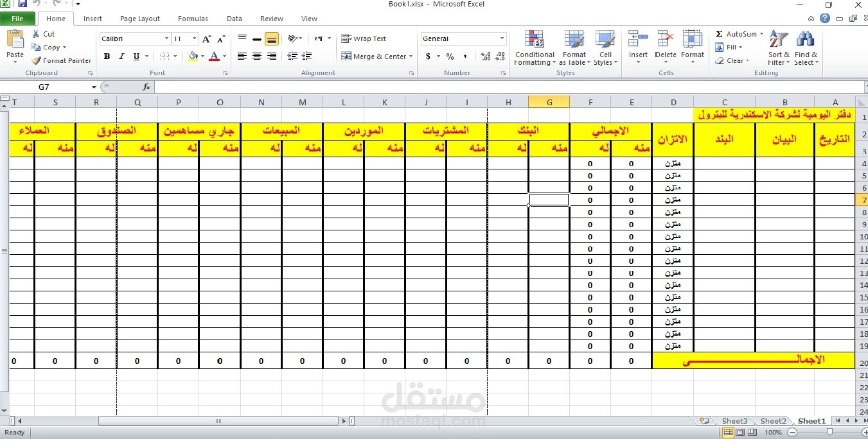The height and width of the screenshot is (439, 868).
Task: Shrink the font with the decrease font icon
Action: pyautogui.click(x=220, y=39)
